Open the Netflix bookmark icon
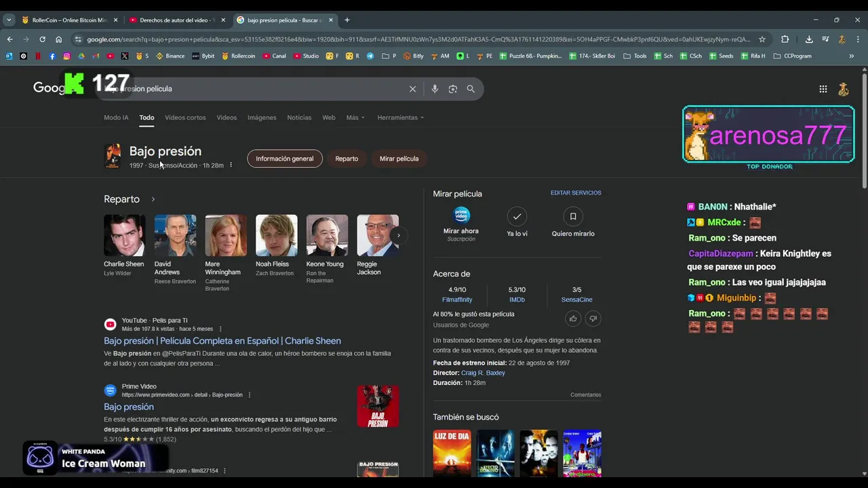 (x=38, y=56)
